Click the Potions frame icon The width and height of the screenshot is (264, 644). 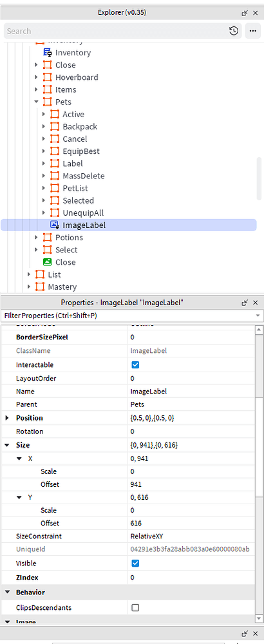coord(48,238)
